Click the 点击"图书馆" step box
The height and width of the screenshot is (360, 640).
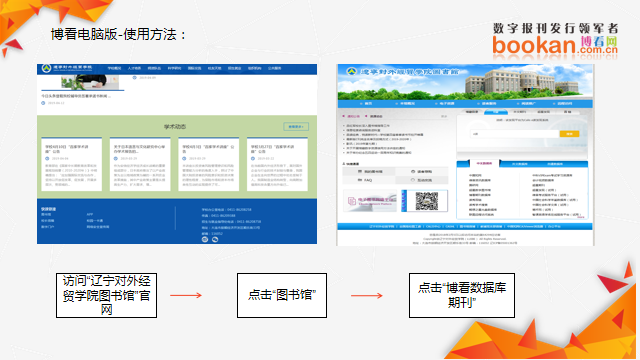tap(282, 295)
